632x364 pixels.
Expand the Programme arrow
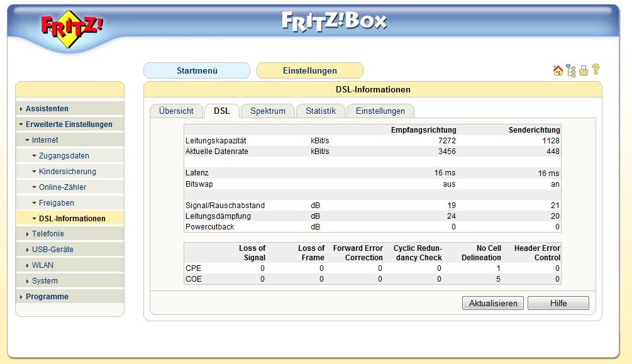(x=21, y=297)
